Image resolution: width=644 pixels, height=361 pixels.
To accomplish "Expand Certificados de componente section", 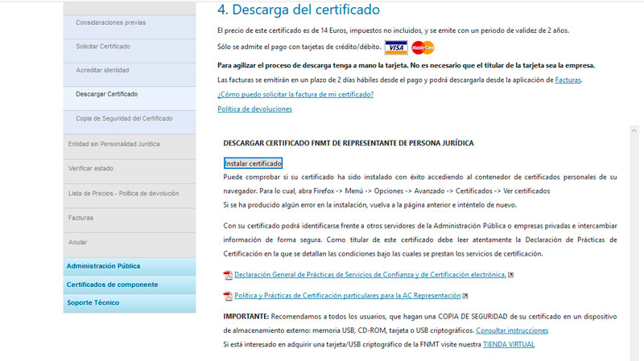I will [130, 285].
